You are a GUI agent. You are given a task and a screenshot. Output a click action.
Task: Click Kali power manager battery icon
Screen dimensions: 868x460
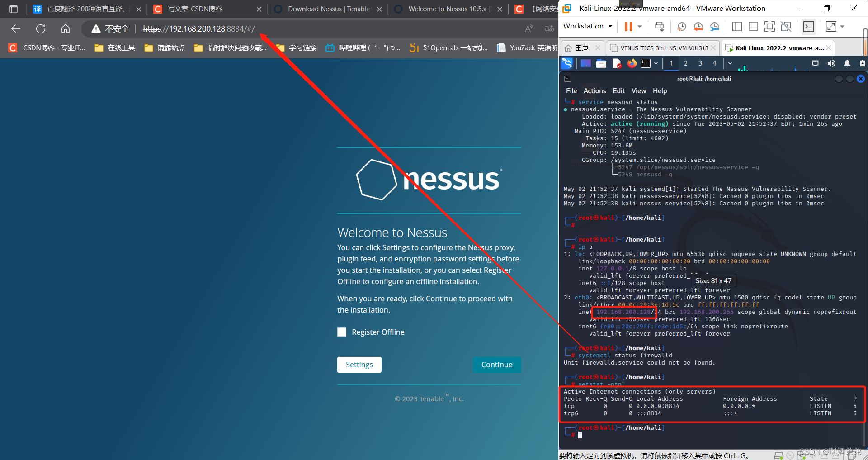coord(863,63)
